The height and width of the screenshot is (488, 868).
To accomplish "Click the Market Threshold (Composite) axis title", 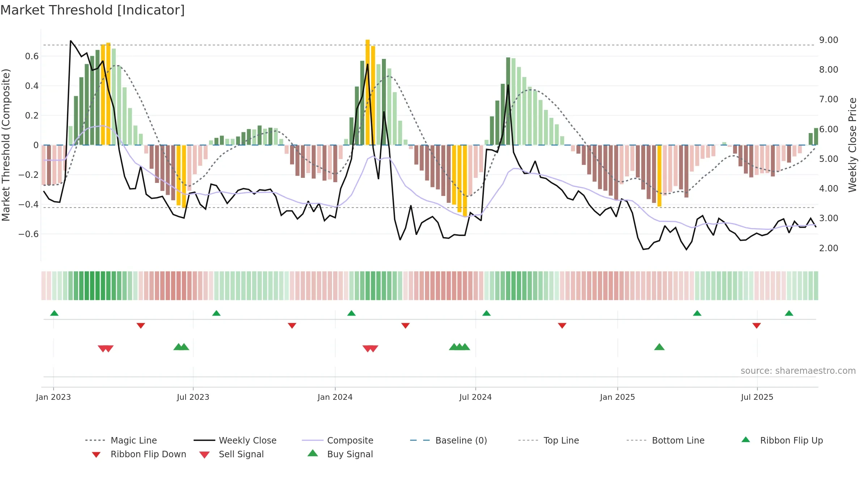I will [6, 145].
